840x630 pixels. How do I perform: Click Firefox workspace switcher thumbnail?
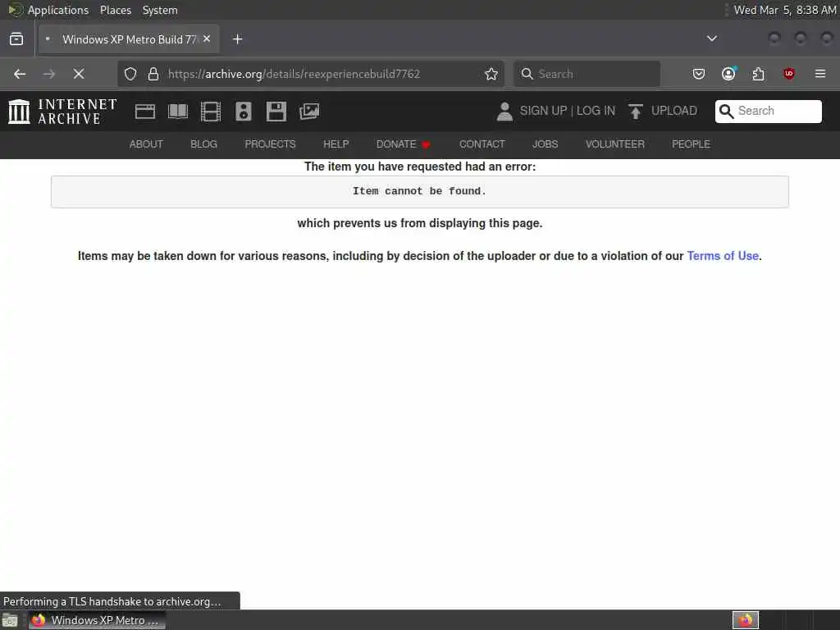coord(746,620)
